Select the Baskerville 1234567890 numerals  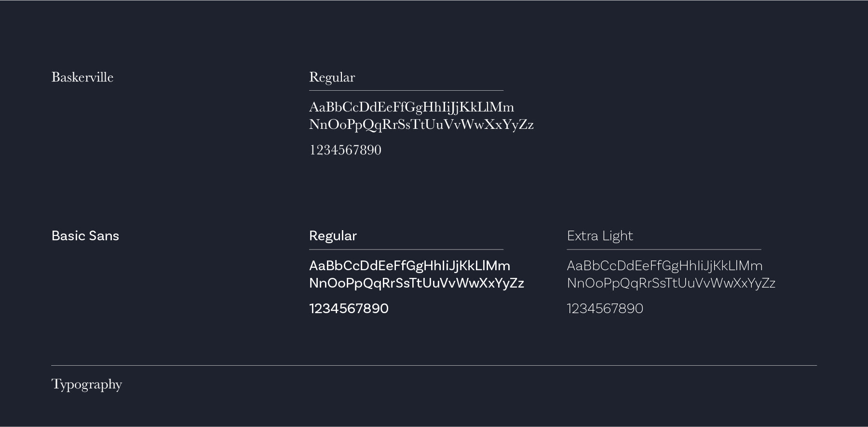click(x=345, y=150)
